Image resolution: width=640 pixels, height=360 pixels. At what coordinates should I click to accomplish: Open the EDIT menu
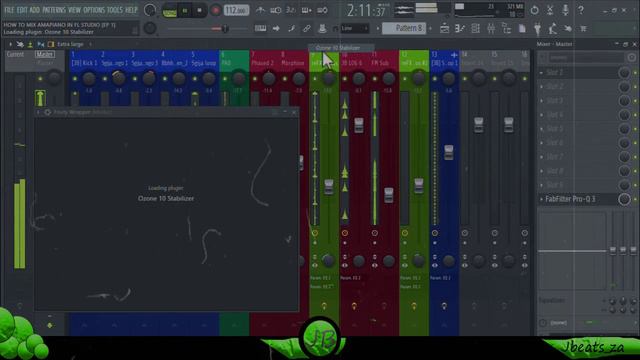(x=22, y=10)
